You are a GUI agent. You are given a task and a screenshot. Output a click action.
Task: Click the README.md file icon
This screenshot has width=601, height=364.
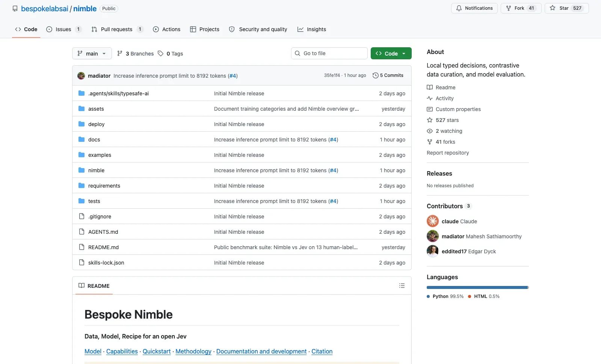(x=82, y=247)
